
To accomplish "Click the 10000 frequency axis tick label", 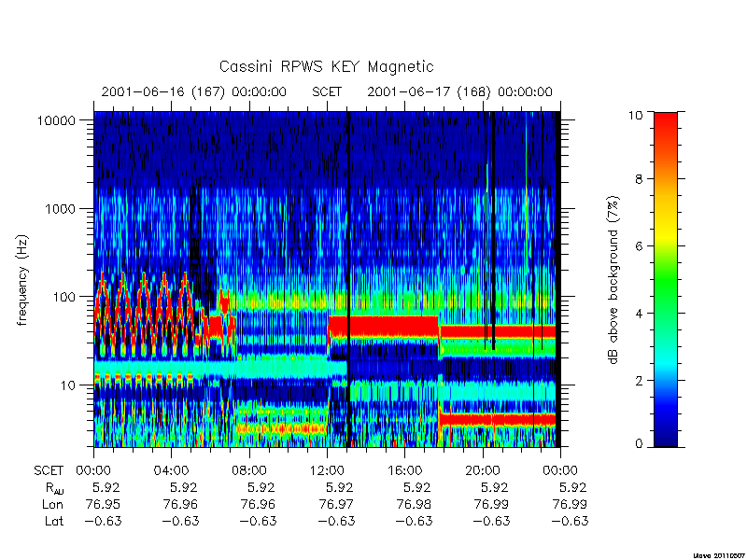I will (x=56, y=120).
